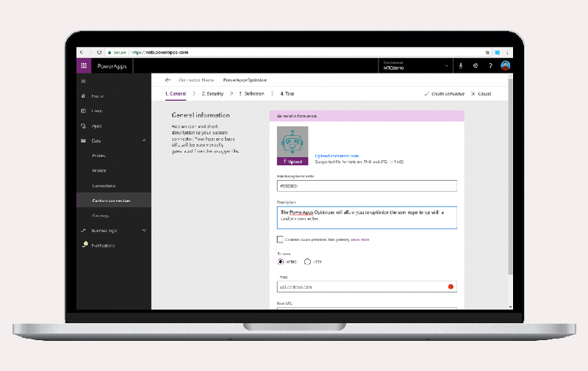Reload the page with the refresh icon

(99, 52)
